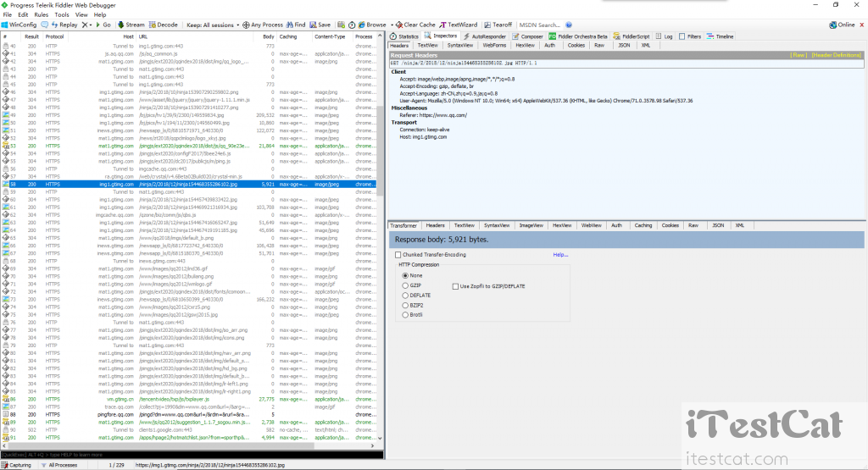Select request SyntaxView inspector tab
Screen dimensions: 868x470
click(460, 46)
